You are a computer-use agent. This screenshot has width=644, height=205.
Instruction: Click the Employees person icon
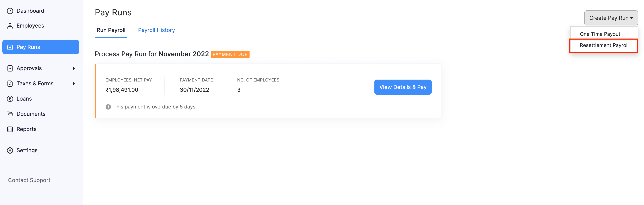click(x=10, y=26)
